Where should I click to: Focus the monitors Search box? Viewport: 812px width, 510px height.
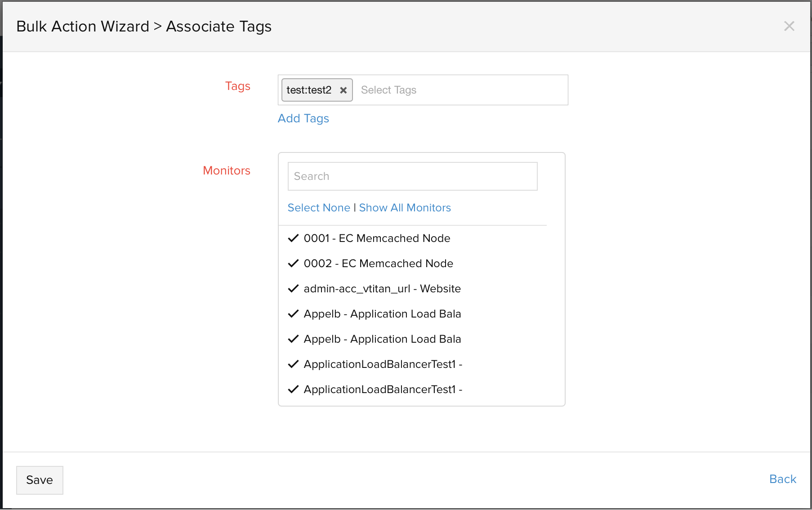pyautogui.click(x=412, y=176)
